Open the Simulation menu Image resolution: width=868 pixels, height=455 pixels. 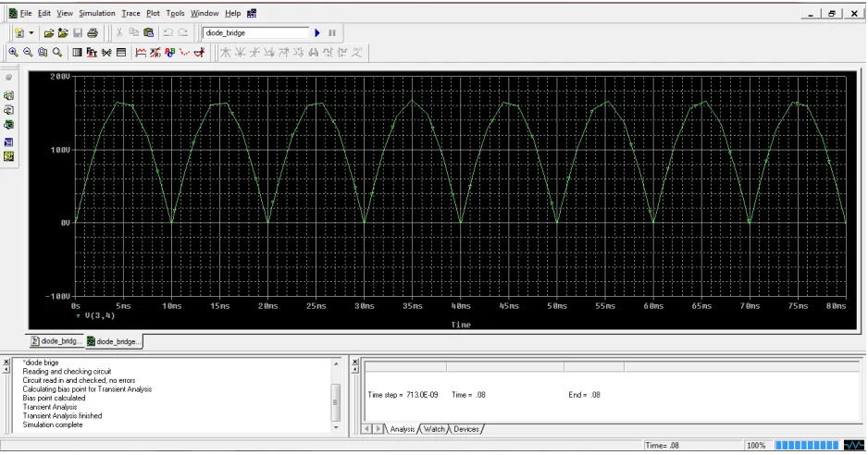pos(97,13)
